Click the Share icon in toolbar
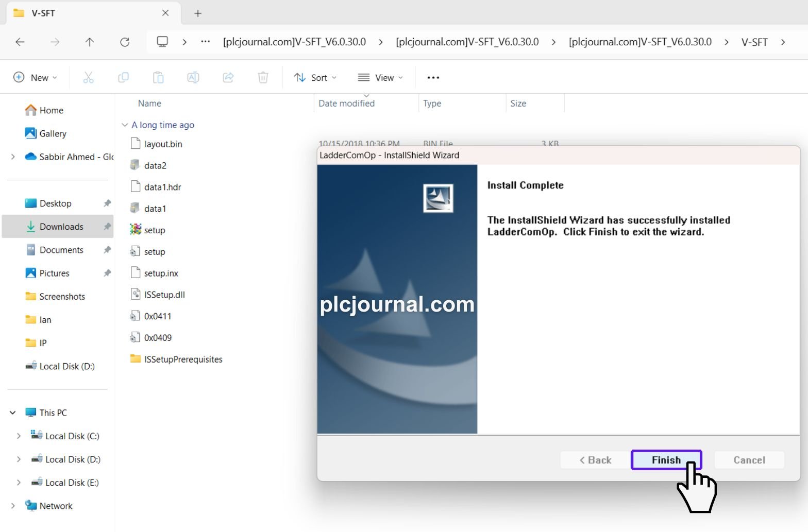808x532 pixels. [x=228, y=77]
